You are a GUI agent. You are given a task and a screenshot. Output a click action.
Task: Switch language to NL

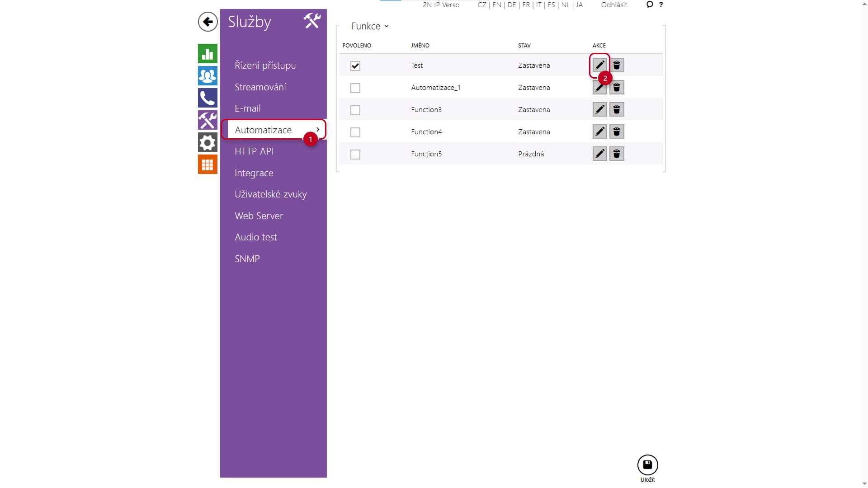(566, 5)
